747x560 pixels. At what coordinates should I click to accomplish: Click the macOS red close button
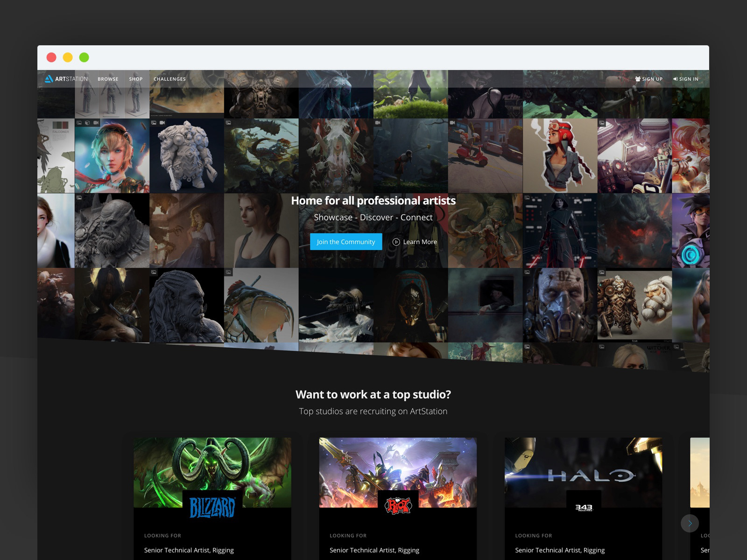click(x=51, y=57)
